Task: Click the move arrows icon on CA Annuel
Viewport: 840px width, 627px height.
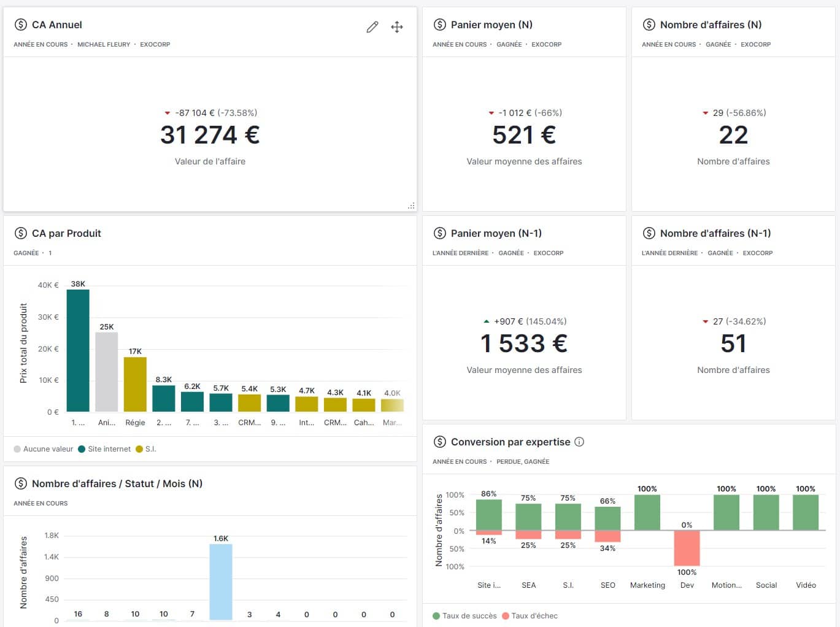Action: [397, 27]
